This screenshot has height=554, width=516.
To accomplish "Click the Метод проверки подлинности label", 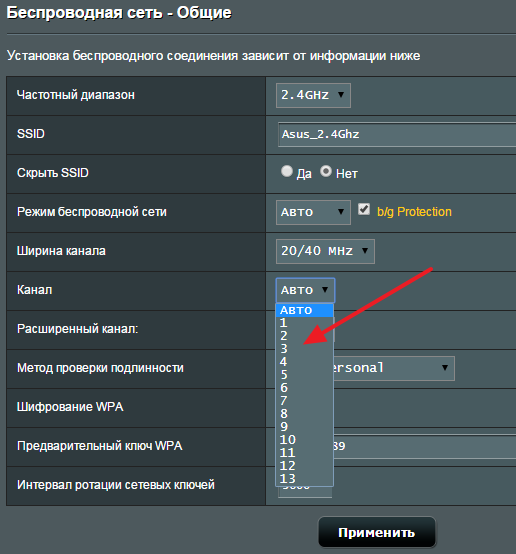I will 100,368.
